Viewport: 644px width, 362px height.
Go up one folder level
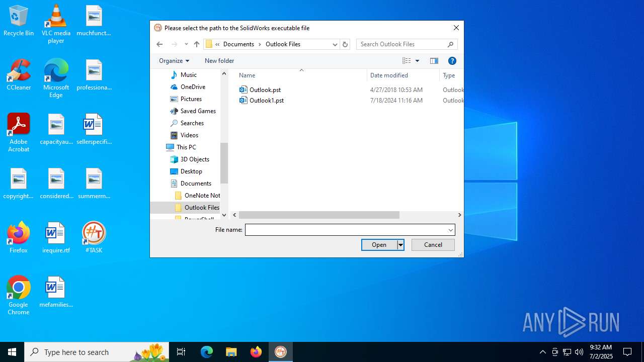tap(197, 44)
